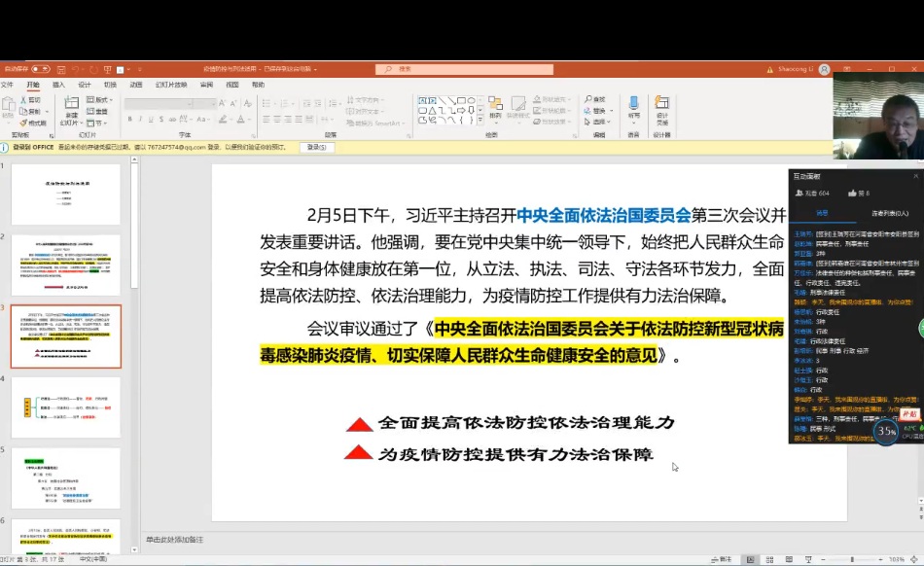Open the font size combo box

[x=205, y=104]
